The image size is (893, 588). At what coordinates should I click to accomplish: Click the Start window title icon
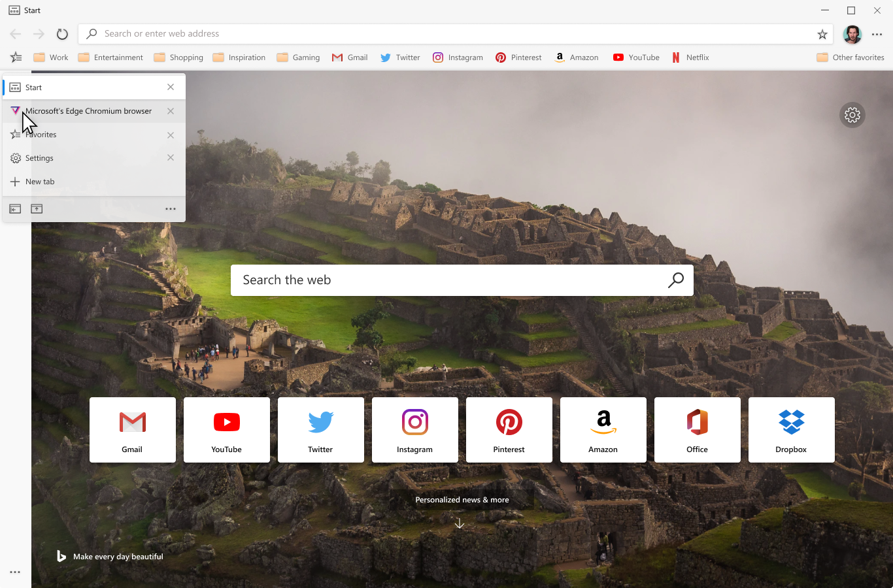tap(14, 10)
